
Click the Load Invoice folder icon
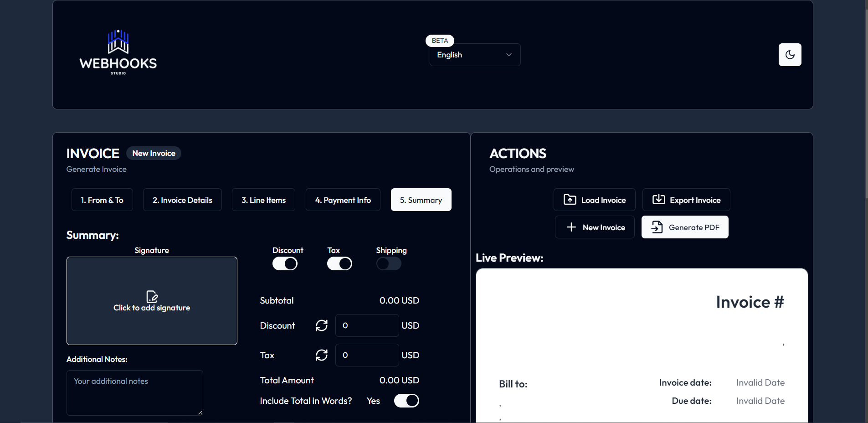click(x=570, y=200)
